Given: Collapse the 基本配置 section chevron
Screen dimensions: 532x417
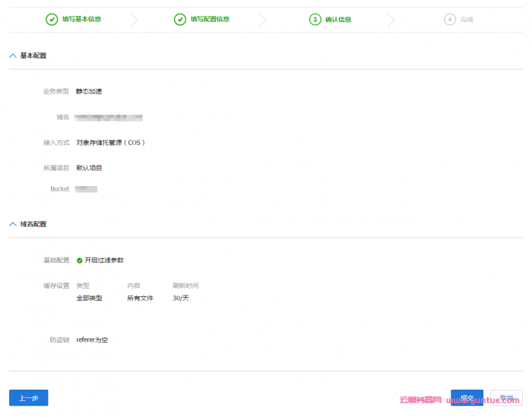Looking at the screenshot, I should (13, 55).
